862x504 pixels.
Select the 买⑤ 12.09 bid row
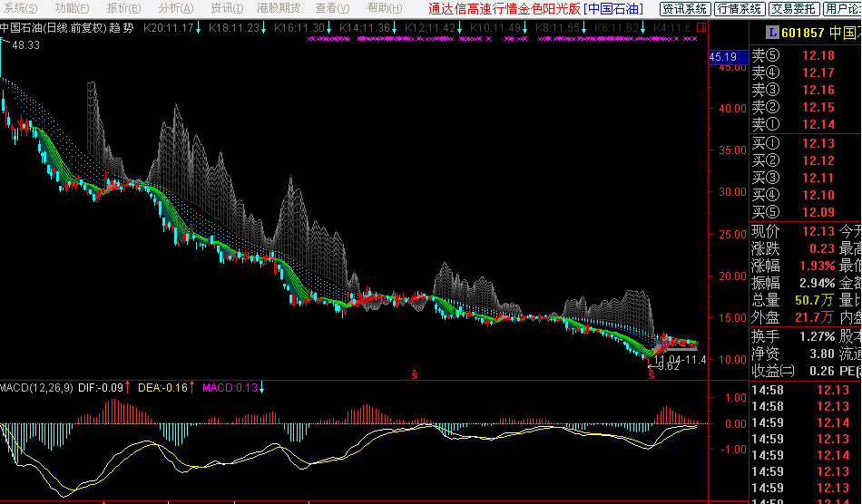tap(806, 212)
